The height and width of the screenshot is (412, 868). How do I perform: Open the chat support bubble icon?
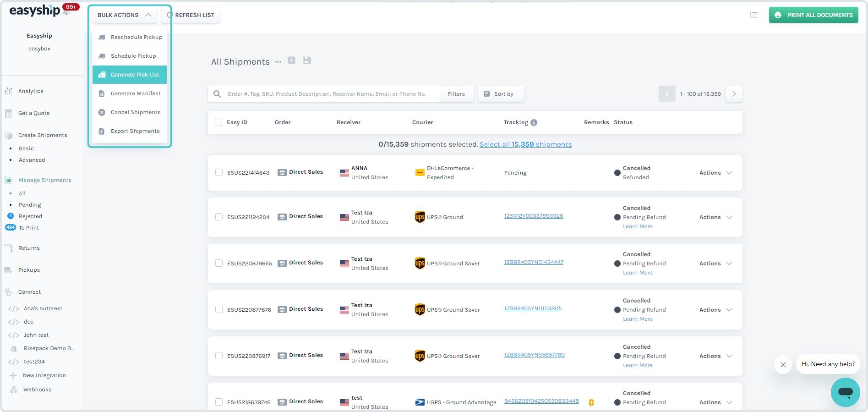pos(846,392)
